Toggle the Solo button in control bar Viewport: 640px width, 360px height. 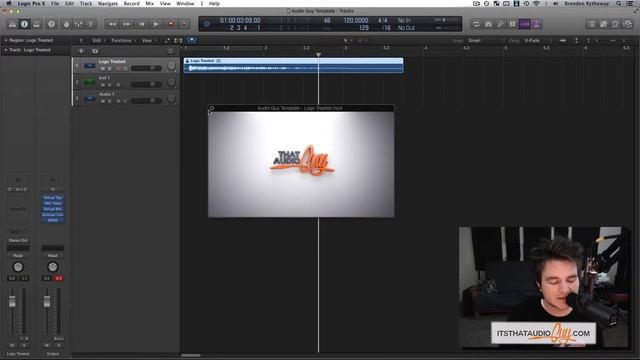512,24
